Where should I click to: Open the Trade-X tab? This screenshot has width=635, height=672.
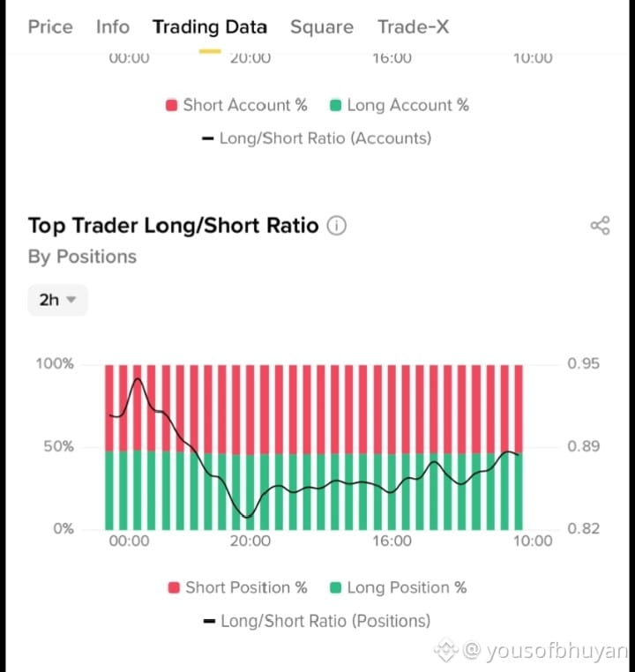413,27
